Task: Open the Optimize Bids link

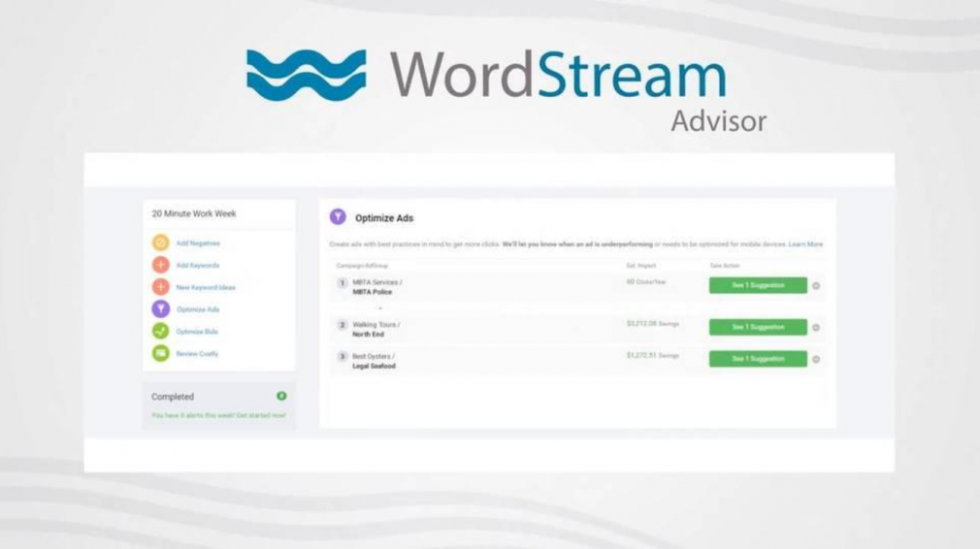Action: [x=197, y=332]
